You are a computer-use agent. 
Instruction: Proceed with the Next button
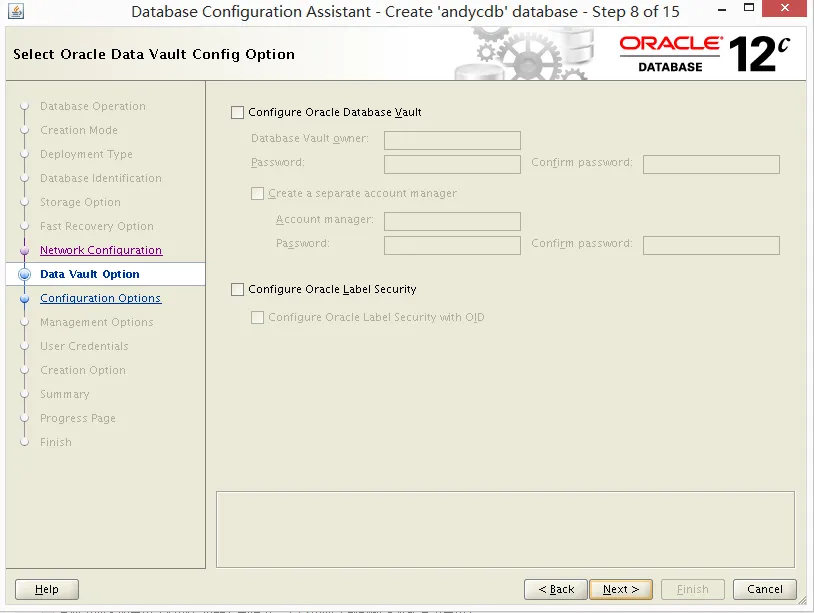621,589
